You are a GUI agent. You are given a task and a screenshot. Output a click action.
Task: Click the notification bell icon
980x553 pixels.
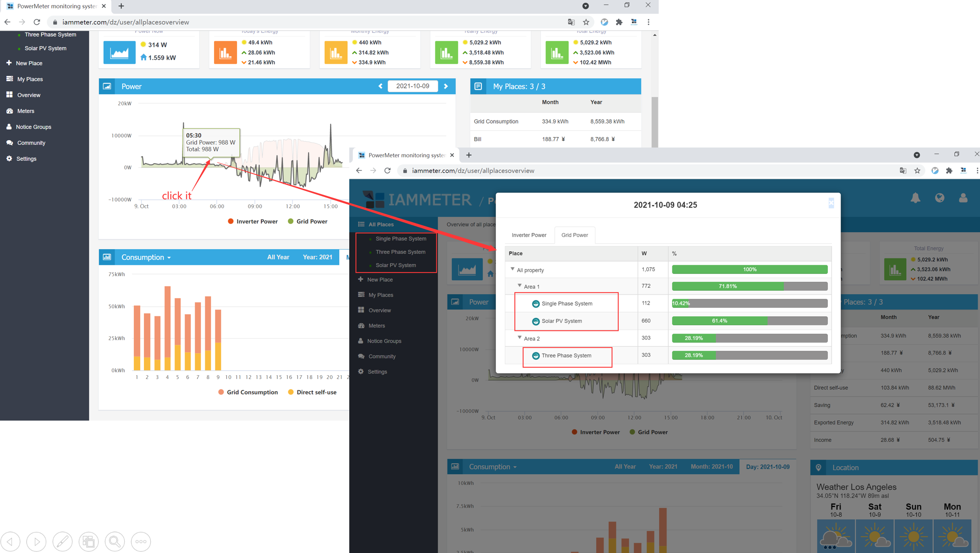[x=915, y=198]
